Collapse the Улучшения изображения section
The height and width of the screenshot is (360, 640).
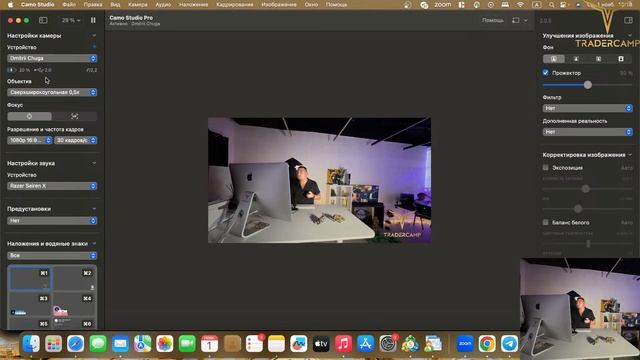pyautogui.click(x=630, y=36)
